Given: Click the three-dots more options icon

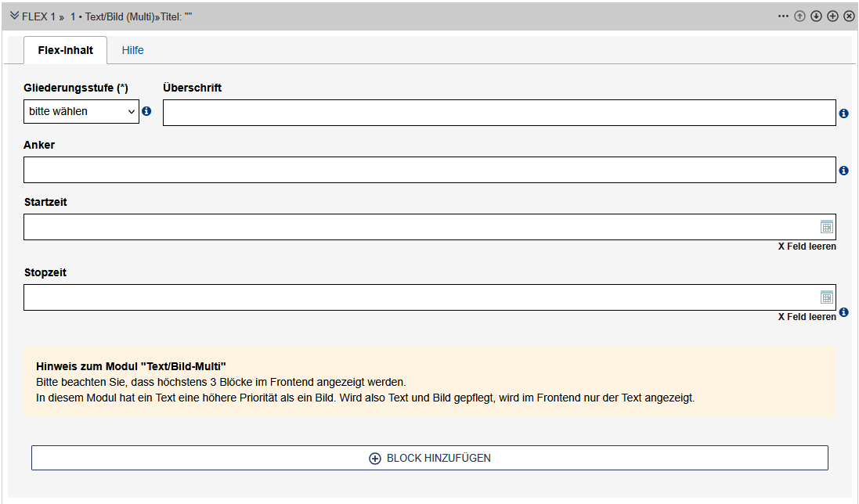Looking at the screenshot, I should pyautogui.click(x=784, y=16).
